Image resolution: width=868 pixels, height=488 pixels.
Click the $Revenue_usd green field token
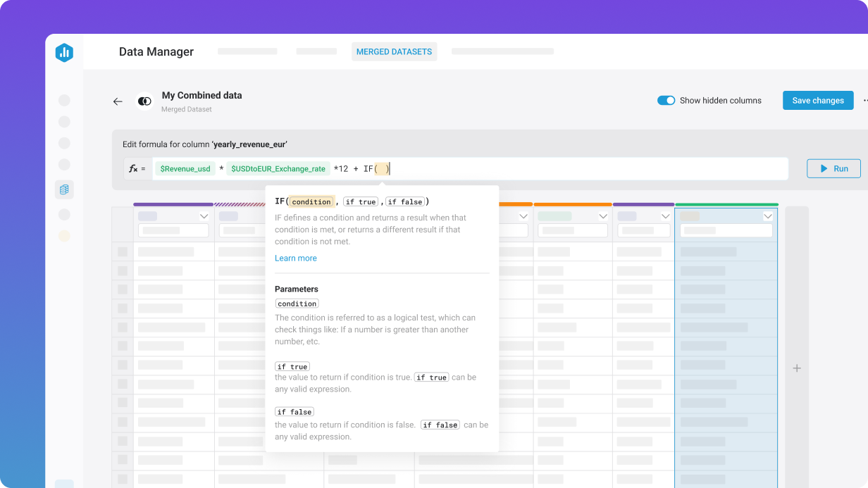[185, 169]
